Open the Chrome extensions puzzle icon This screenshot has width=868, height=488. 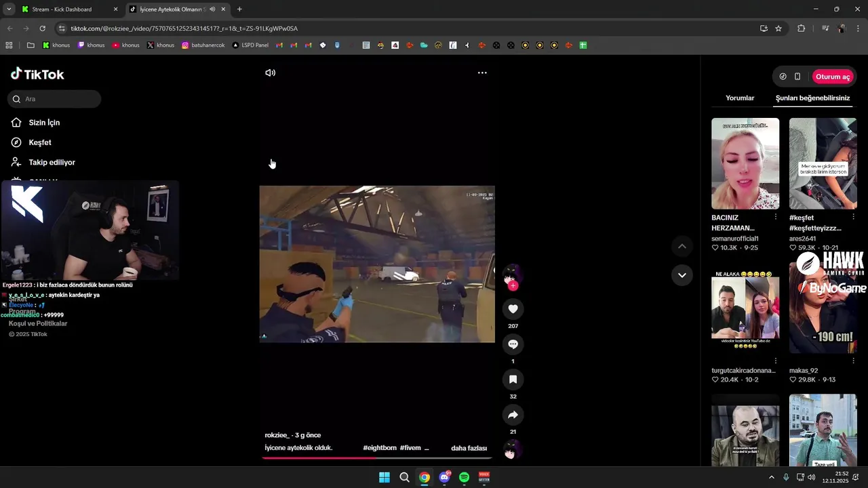(802, 28)
